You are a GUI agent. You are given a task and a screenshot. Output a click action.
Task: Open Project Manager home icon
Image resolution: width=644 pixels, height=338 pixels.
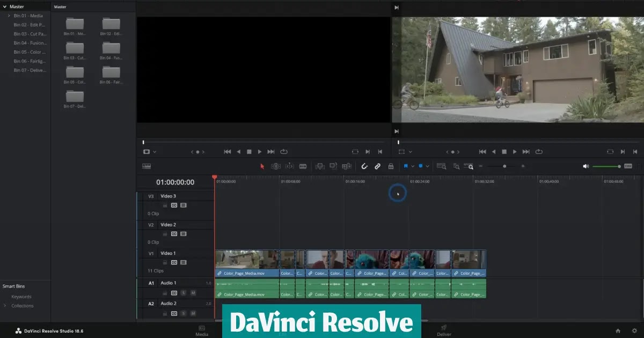click(618, 331)
